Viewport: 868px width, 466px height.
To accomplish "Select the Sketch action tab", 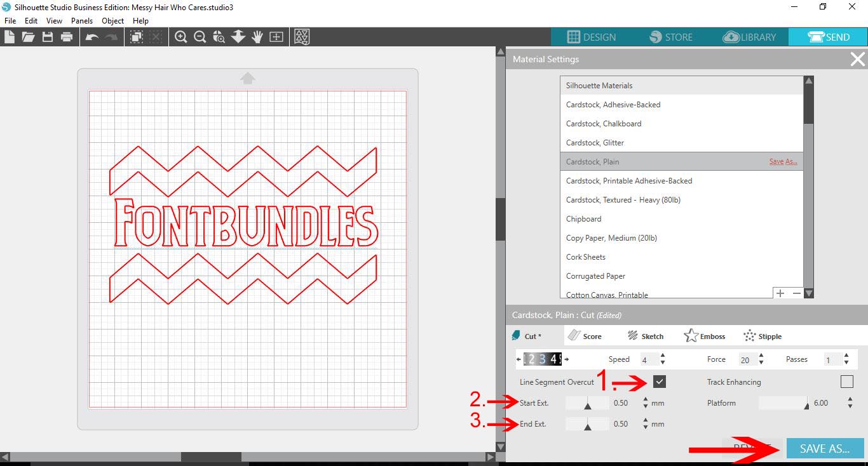I will point(646,336).
